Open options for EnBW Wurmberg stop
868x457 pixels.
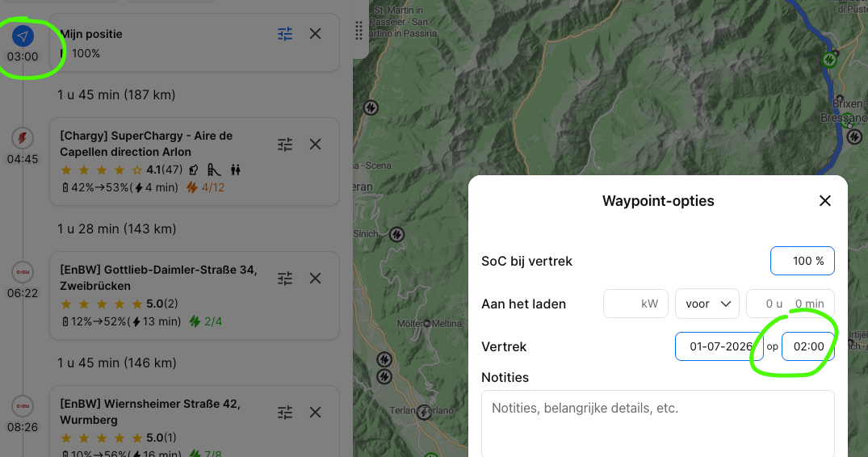tap(285, 412)
